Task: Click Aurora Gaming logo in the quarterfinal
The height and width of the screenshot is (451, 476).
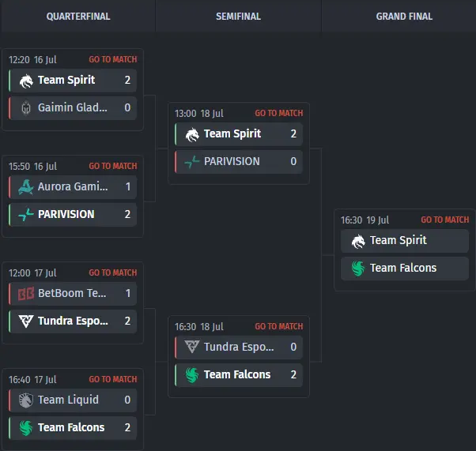Action: [x=26, y=187]
